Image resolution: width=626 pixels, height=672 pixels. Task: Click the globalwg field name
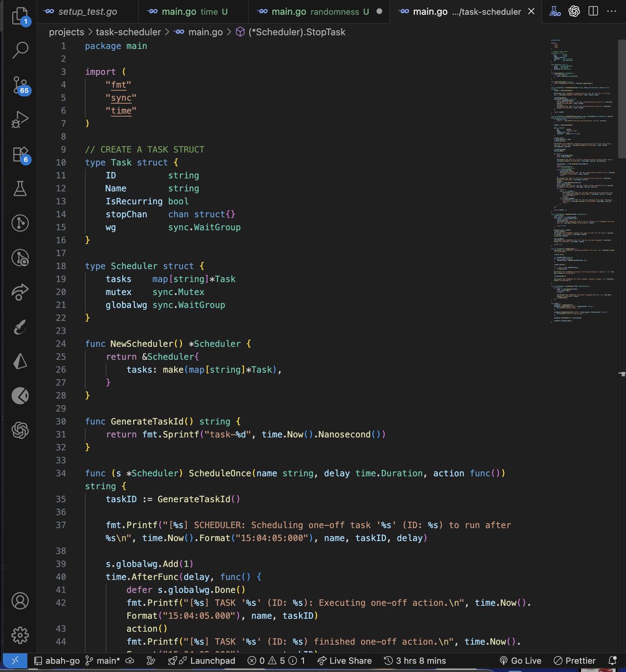[127, 305]
